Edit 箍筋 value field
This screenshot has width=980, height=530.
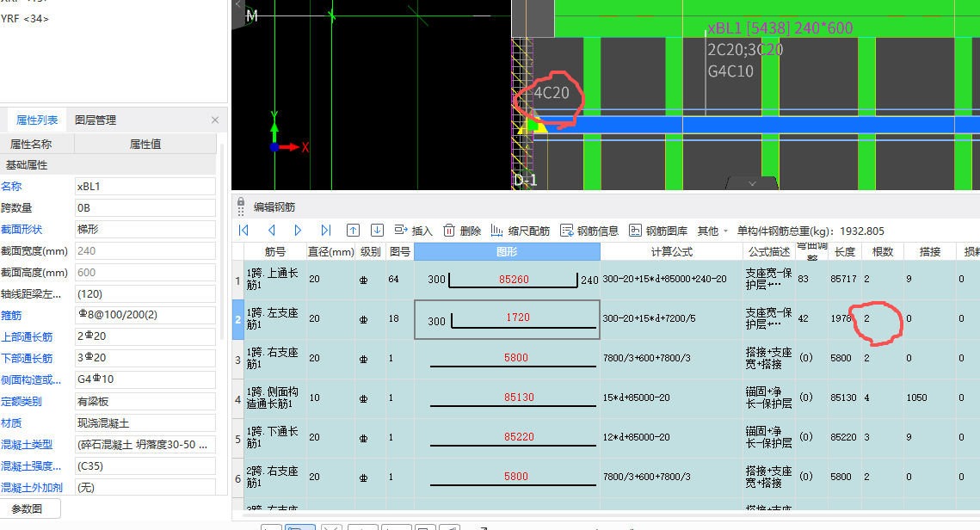pos(145,315)
